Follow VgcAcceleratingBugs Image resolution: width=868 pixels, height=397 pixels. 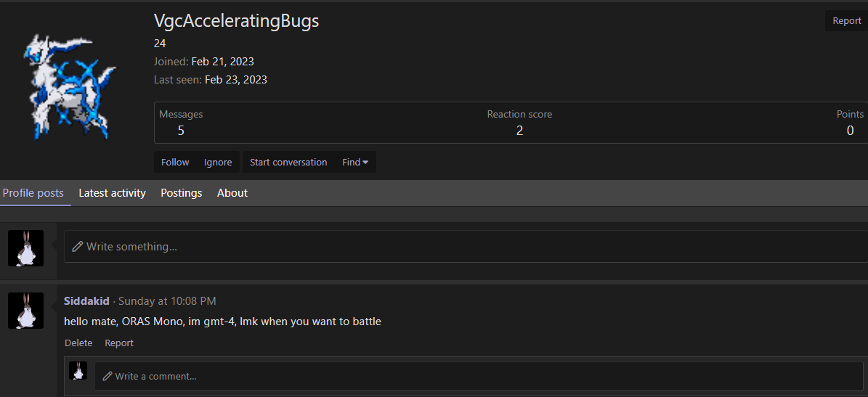point(175,162)
